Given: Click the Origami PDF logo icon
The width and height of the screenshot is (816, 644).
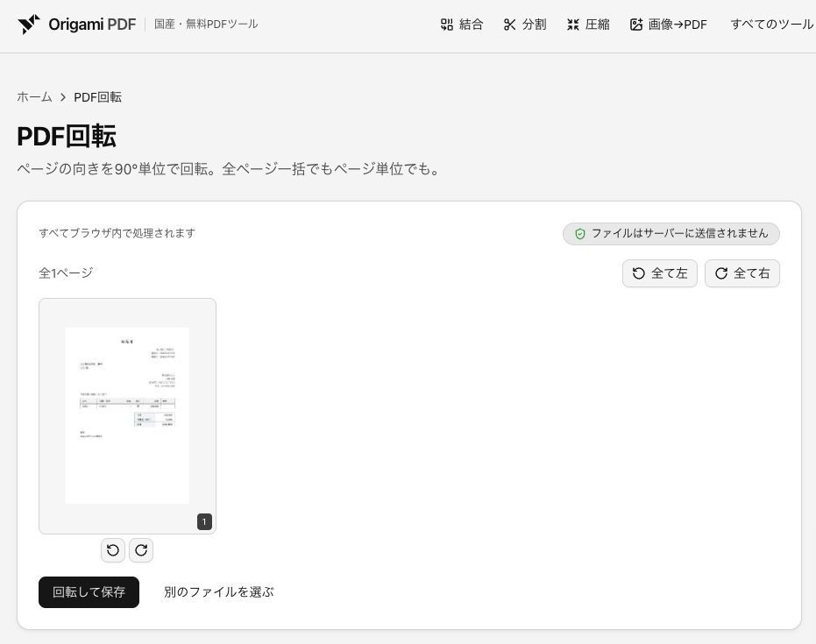Looking at the screenshot, I should tap(29, 25).
